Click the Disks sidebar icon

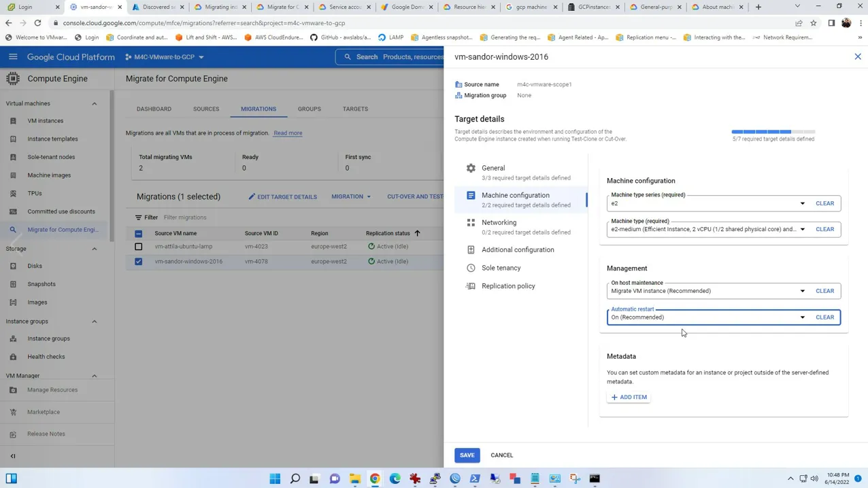point(13,266)
